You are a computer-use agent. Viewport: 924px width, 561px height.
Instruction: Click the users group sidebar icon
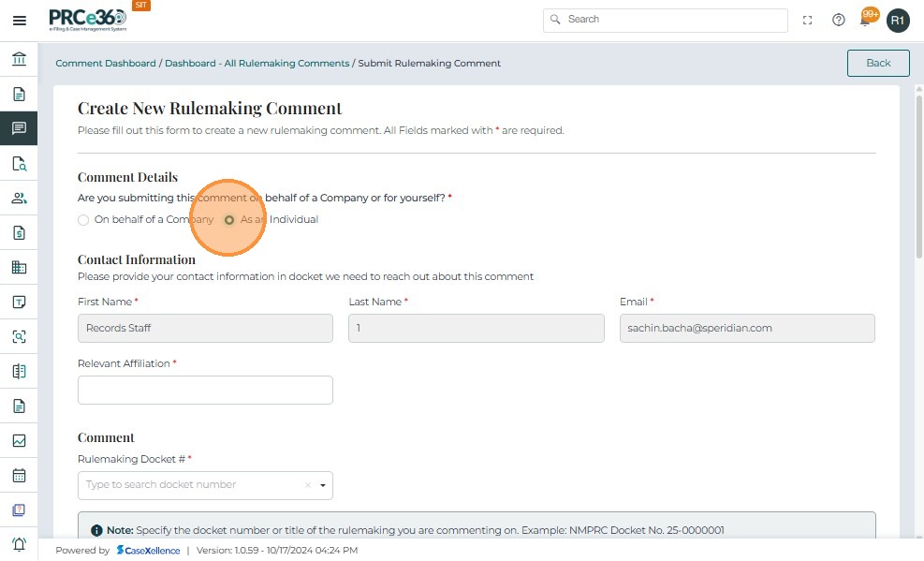[19, 198]
